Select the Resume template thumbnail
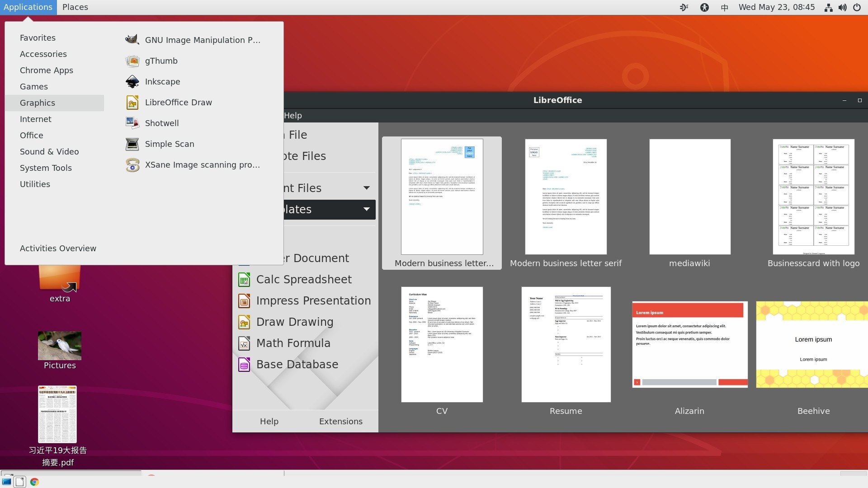 (566, 344)
